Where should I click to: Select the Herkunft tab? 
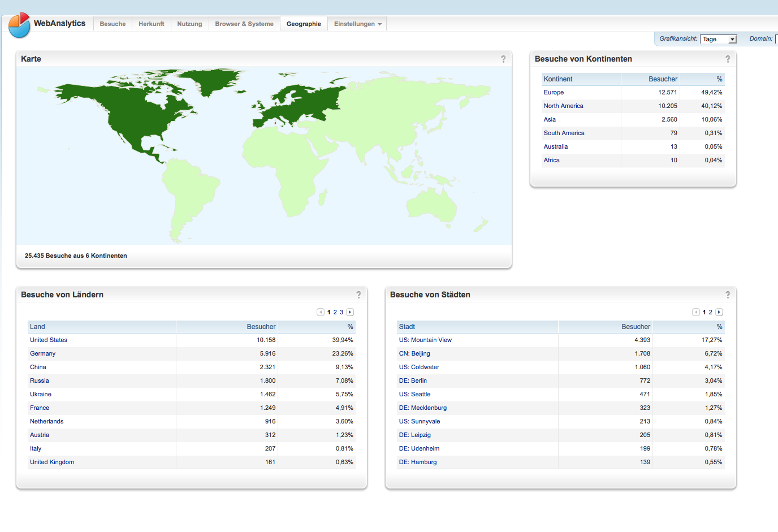[152, 24]
